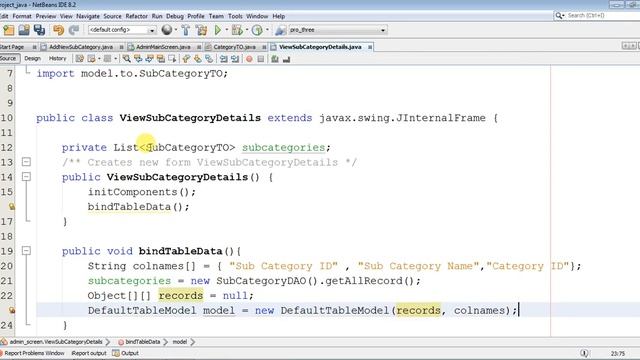Image resolution: width=640 pixels, height=360 pixels.
Task: Toggle bookmark on current line
Action: coord(209,59)
